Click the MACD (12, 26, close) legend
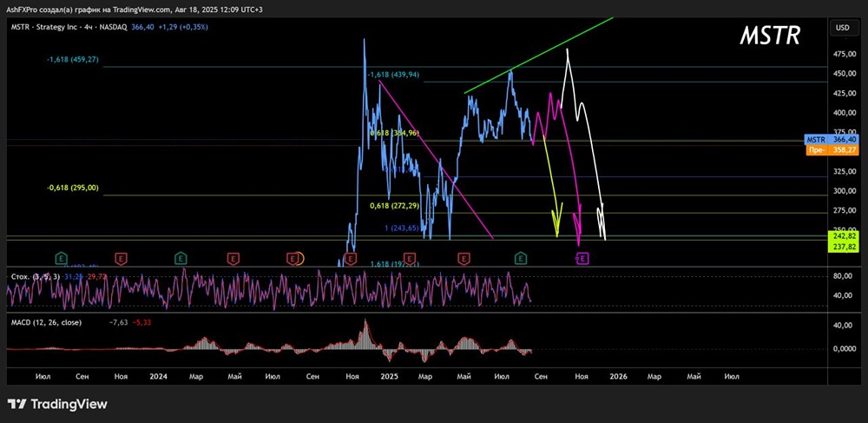 47,321
